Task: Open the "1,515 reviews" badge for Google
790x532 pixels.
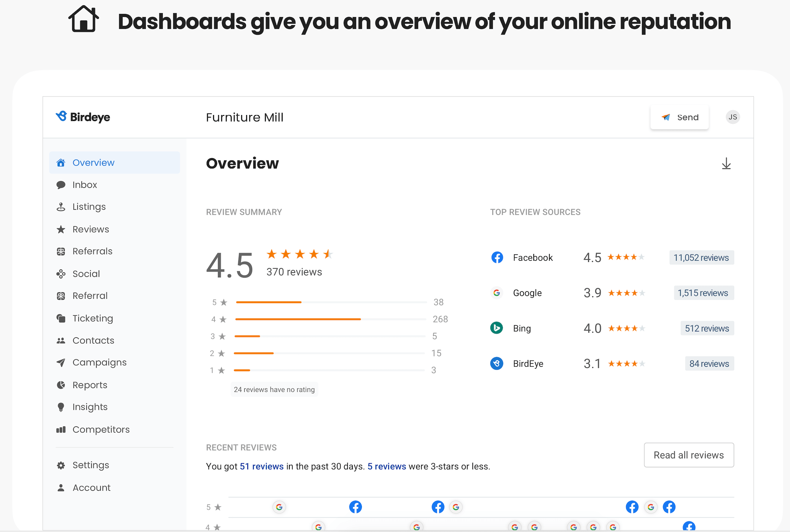Action: click(704, 293)
